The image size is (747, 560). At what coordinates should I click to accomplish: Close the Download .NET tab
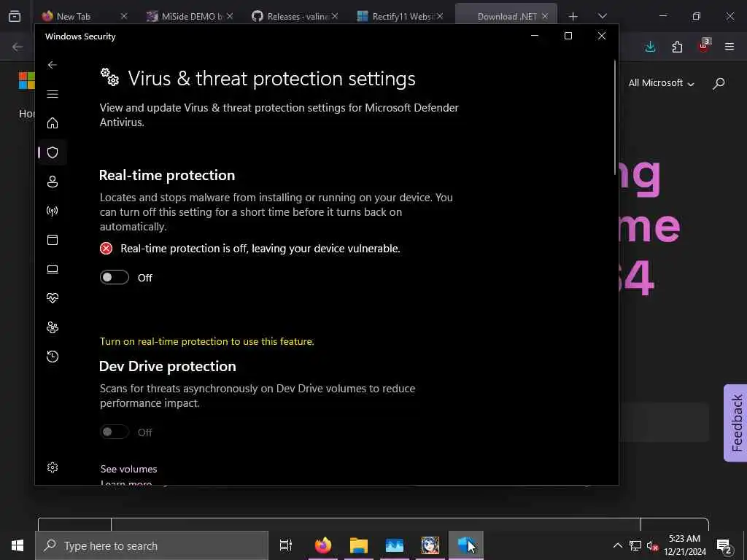545,16
